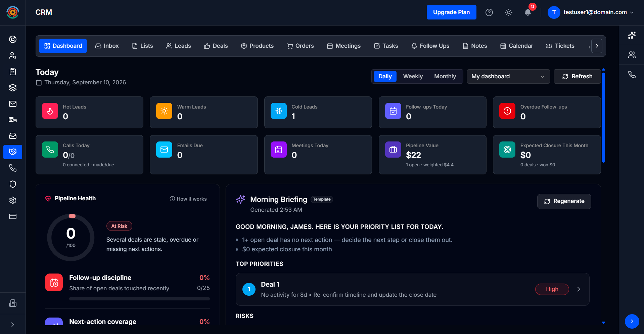Open the Cold Leads card

pyautogui.click(x=318, y=112)
